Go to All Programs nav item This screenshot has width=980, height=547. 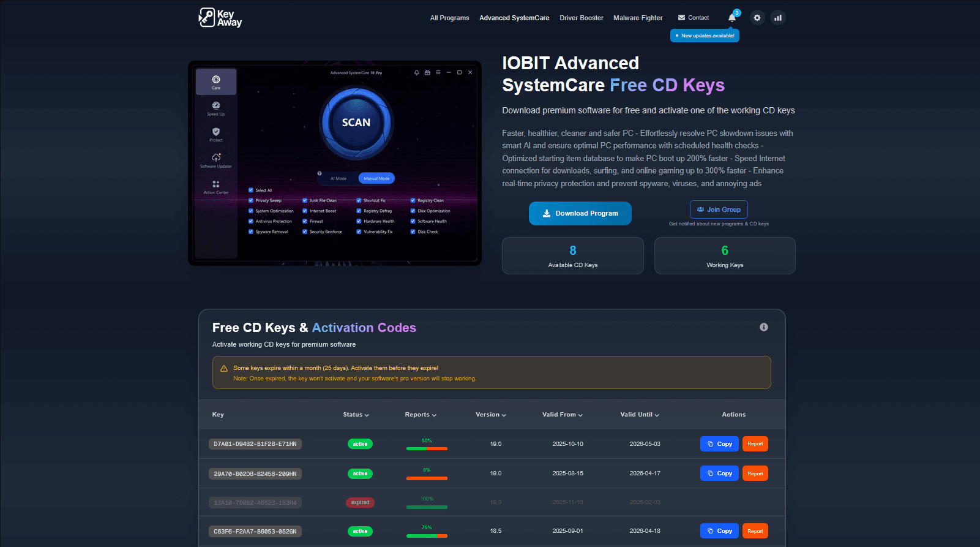click(x=449, y=18)
